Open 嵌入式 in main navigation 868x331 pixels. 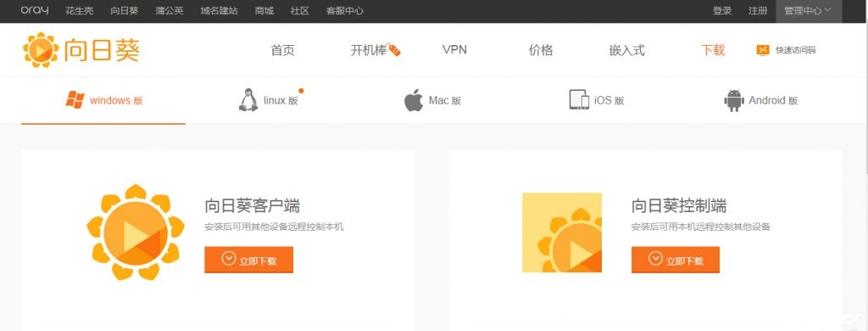[x=627, y=50]
